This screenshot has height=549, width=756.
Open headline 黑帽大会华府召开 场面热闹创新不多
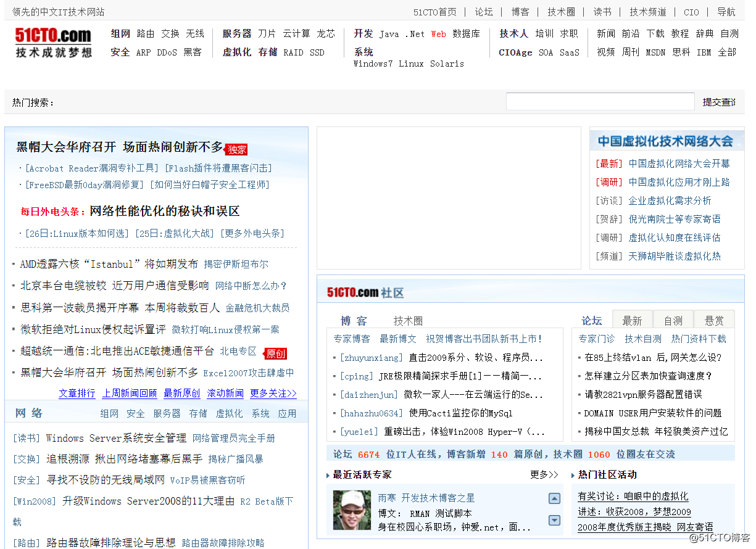120,147
